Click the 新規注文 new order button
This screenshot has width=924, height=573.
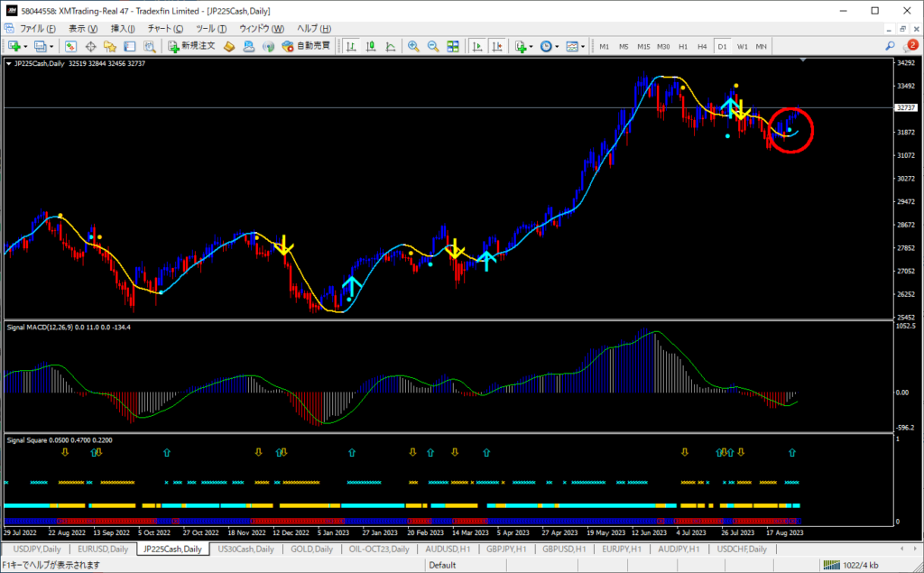(191, 46)
